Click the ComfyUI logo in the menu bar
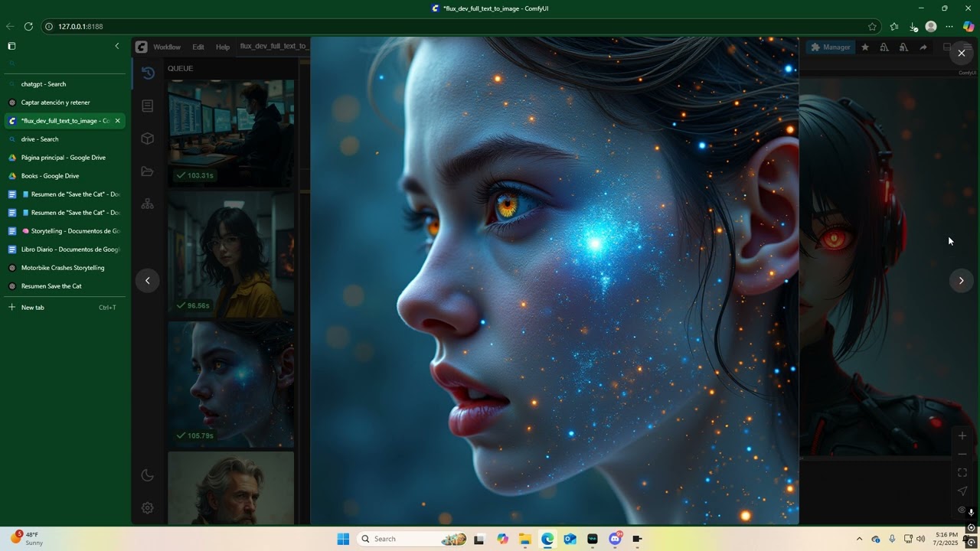The image size is (980, 551). [141, 47]
